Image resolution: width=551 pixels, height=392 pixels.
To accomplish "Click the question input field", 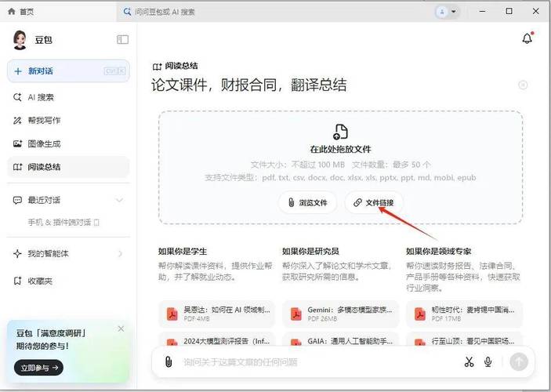I will [x=318, y=361].
